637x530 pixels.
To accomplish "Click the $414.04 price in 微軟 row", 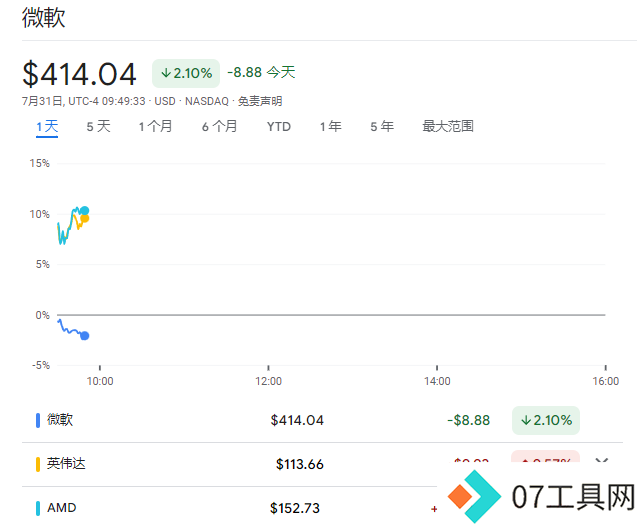I will [x=297, y=420].
